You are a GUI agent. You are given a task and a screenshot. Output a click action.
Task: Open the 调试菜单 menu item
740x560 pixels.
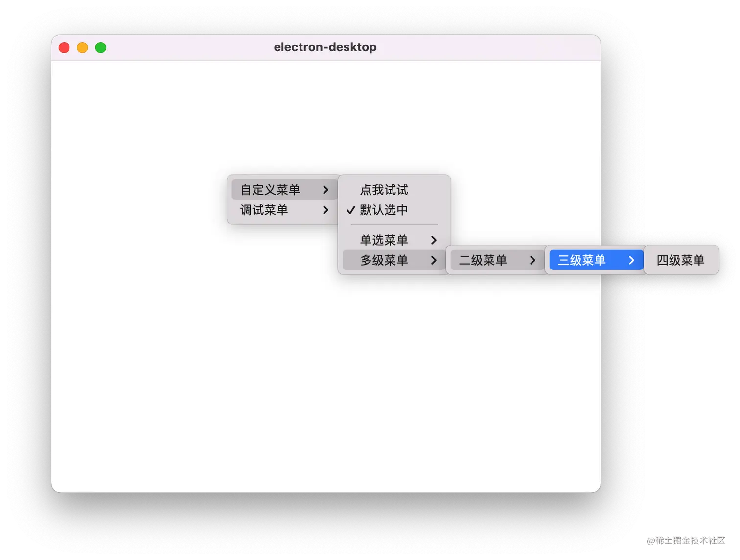click(x=263, y=210)
